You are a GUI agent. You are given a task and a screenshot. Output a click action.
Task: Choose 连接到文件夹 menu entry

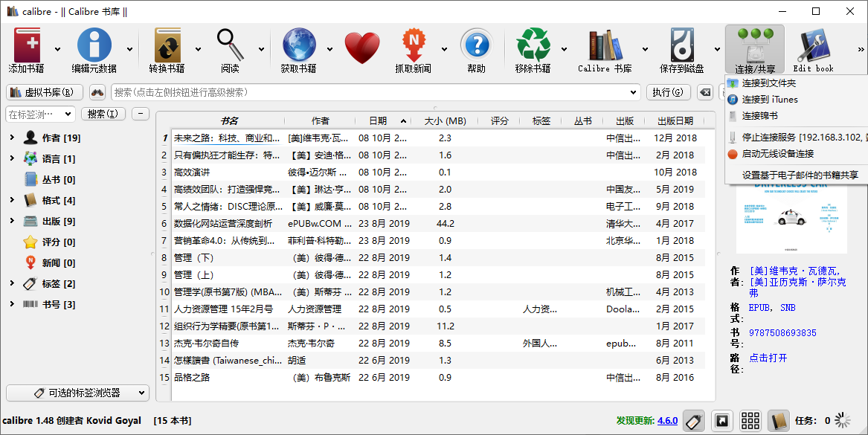click(796, 83)
